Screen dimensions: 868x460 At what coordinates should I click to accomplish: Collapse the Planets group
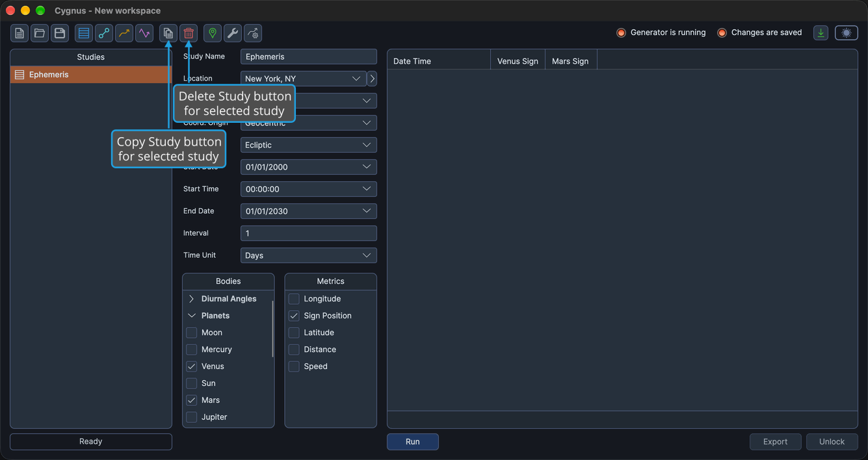click(192, 316)
